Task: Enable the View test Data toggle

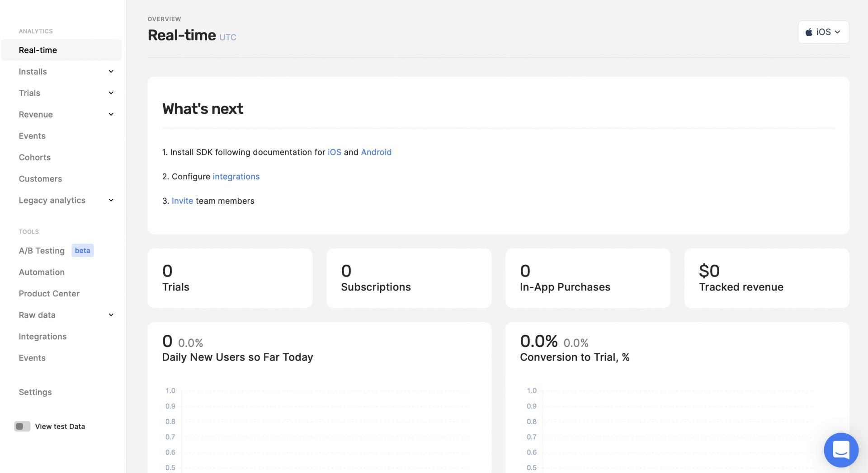Action: (22, 426)
